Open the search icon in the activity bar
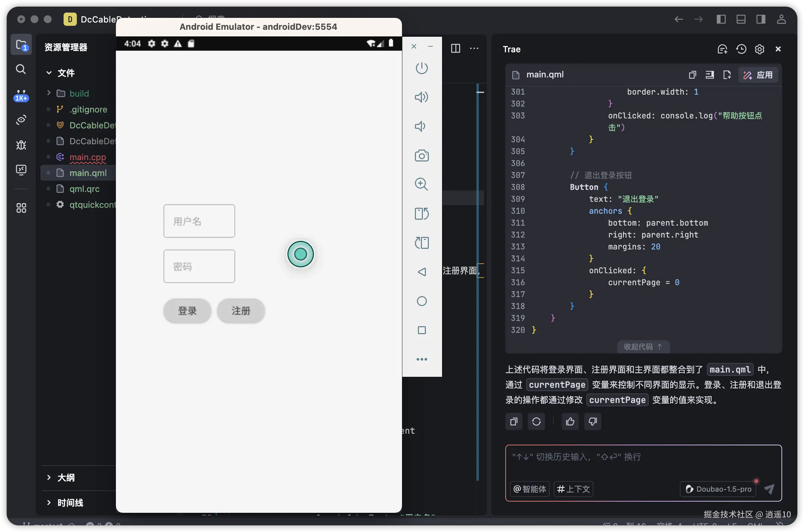Viewport: 804px width, 532px height. 21,69
